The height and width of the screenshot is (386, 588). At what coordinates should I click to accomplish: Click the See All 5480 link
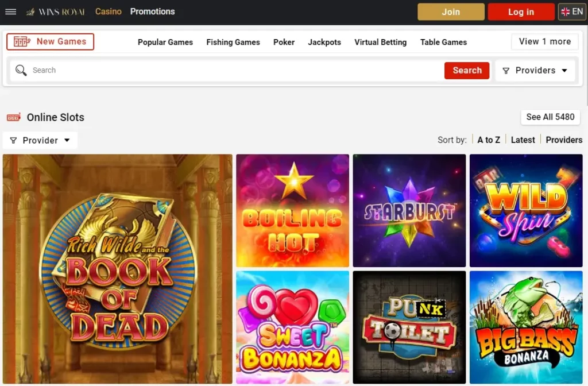pyautogui.click(x=550, y=117)
